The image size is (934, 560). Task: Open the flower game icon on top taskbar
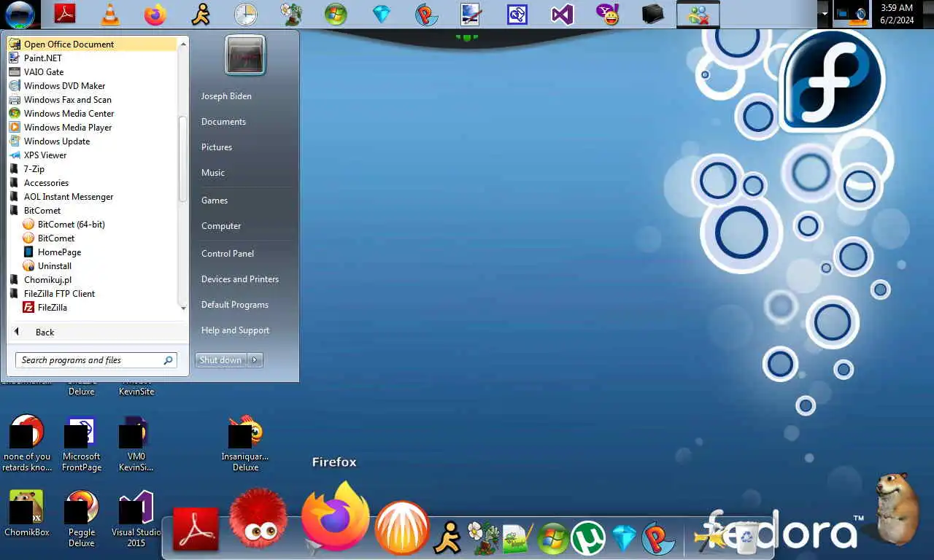coord(291,14)
